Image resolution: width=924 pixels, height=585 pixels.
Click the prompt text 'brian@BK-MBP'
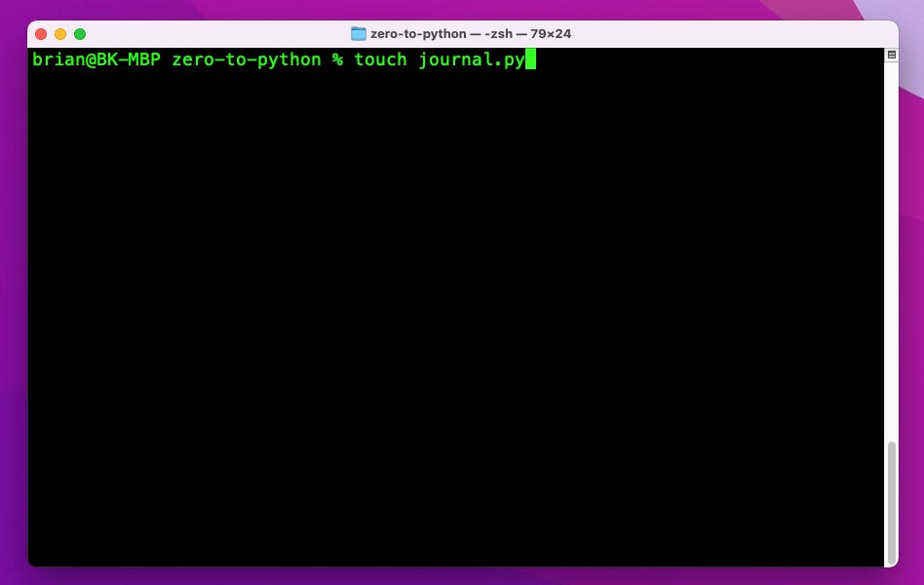(x=96, y=59)
